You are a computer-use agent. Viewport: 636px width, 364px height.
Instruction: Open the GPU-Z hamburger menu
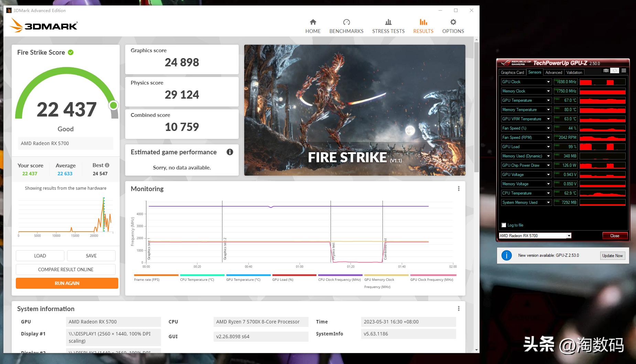point(624,71)
